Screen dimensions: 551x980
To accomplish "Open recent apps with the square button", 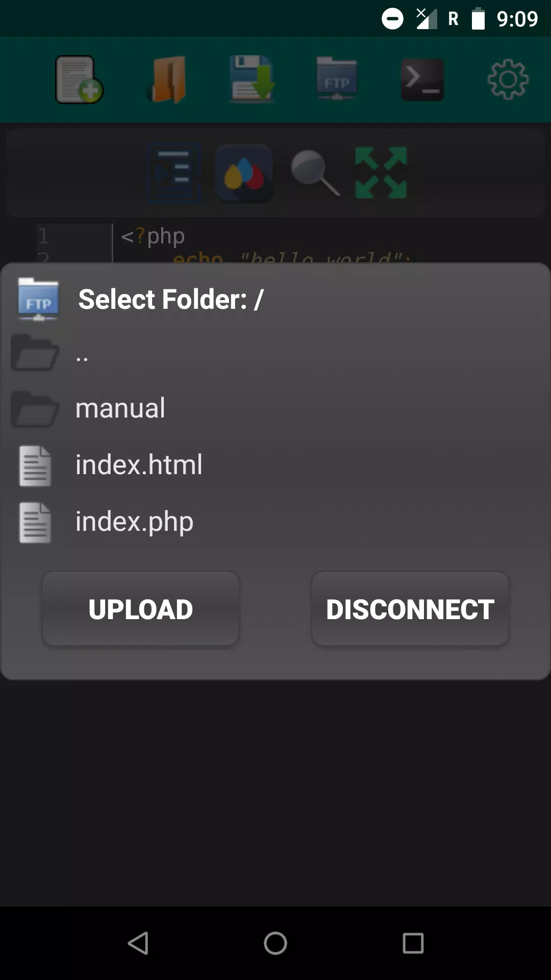I will (x=413, y=943).
